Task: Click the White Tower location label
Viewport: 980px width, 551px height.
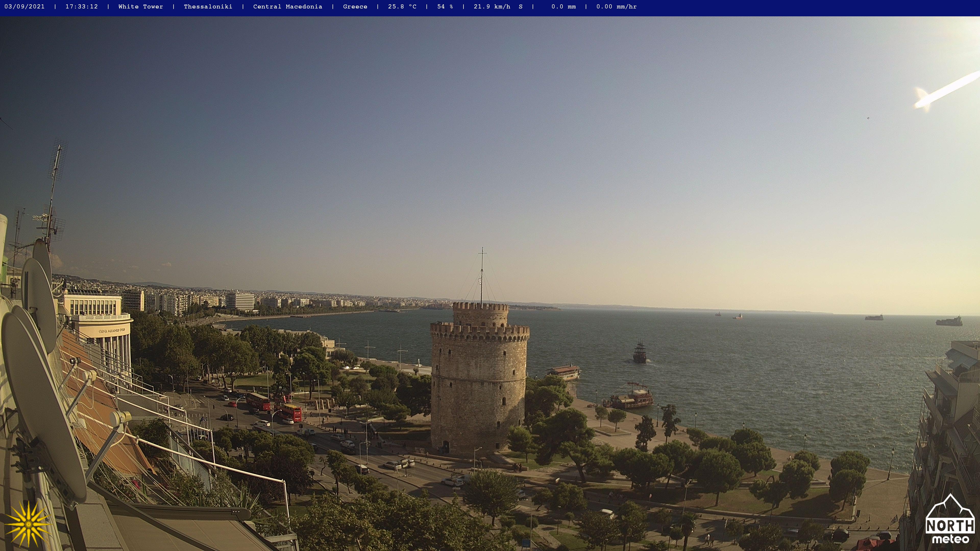Action: pyautogui.click(x=140, y=6)
